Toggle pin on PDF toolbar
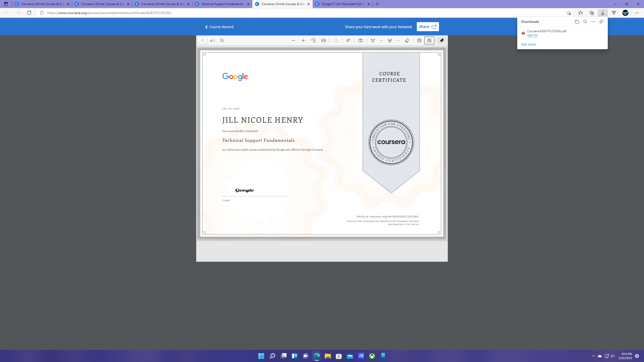Screen dimensions: 644x362 [x=442, y=40]
